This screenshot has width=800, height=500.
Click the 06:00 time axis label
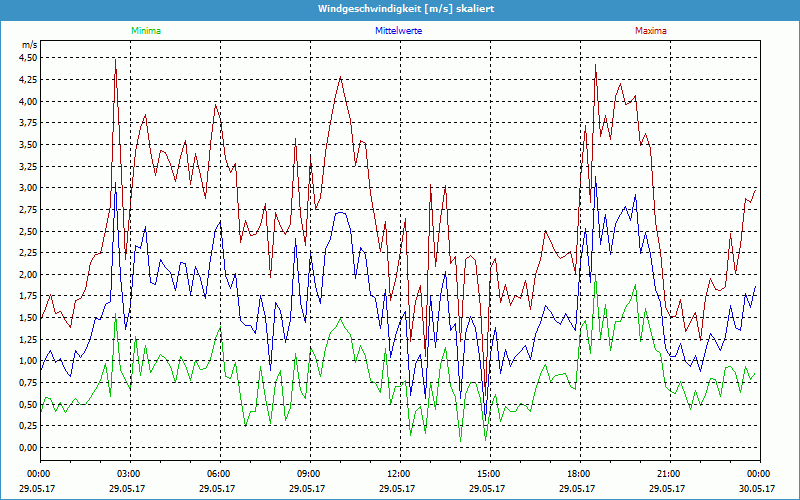coord(220,473)
